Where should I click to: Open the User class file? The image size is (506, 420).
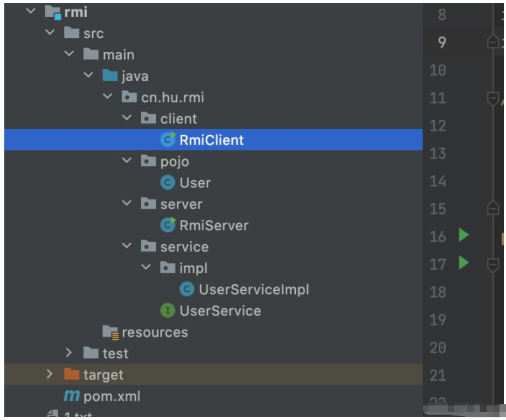click(195, 183)
